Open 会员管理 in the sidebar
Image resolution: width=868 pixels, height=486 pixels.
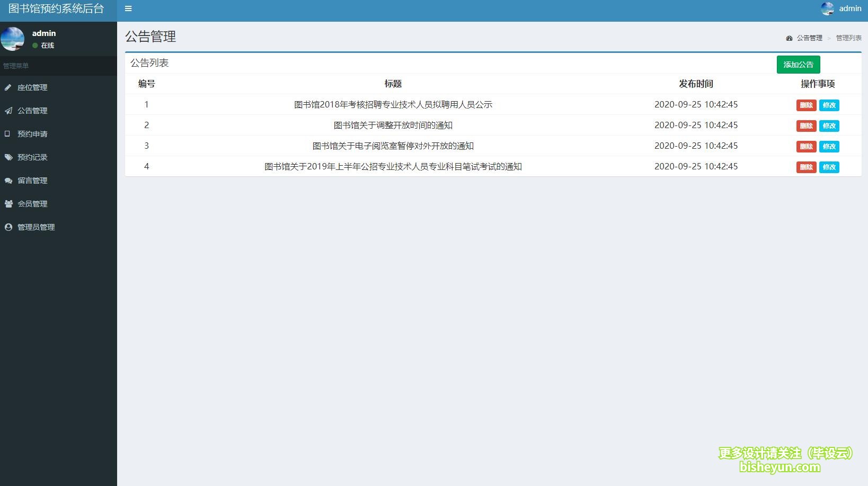coord(58,204)
